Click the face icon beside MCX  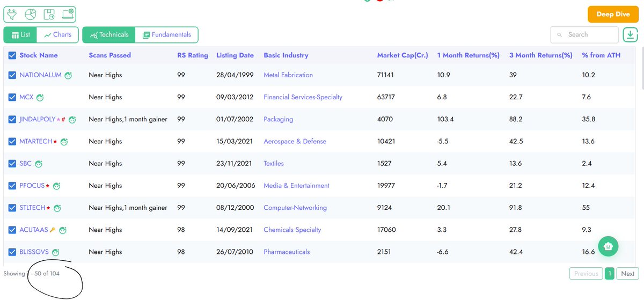[40, 98]
